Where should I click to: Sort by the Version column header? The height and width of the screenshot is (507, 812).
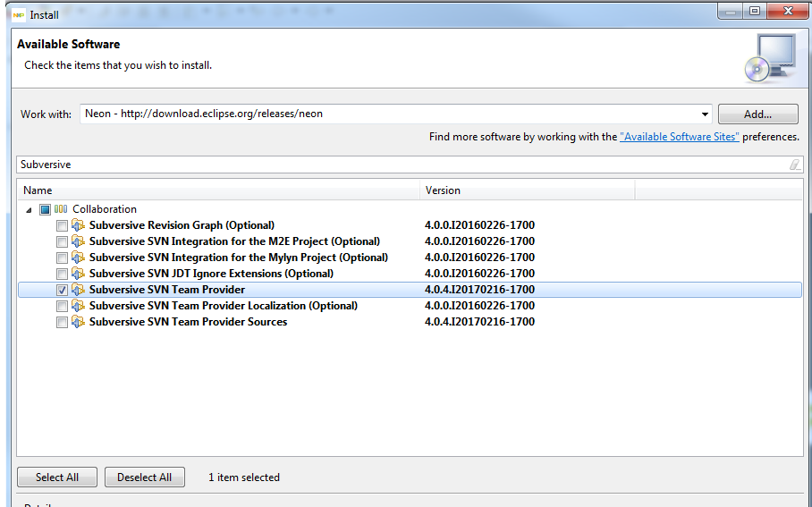point(528,190)
